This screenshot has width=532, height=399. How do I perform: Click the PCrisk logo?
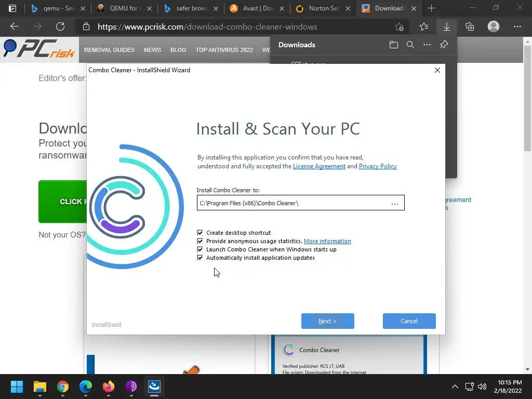39,48
